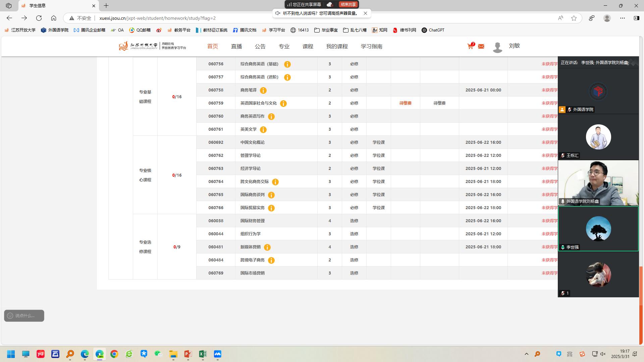Open the shopping cart icon
Viewport: 644px width, 362px height.
[x=470, y=46]
